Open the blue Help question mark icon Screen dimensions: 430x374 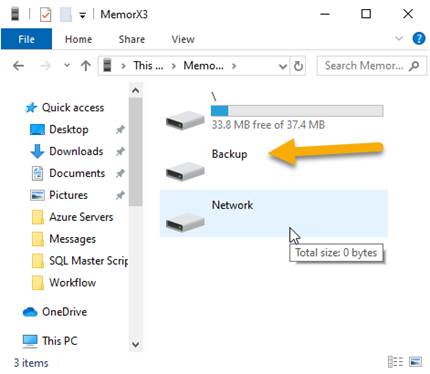(x=419, y=39)
